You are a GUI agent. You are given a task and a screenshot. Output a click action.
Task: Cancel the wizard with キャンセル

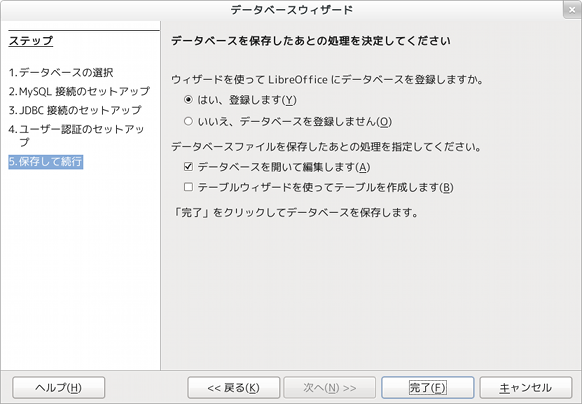pyautogui.click(x=526, y=388)
